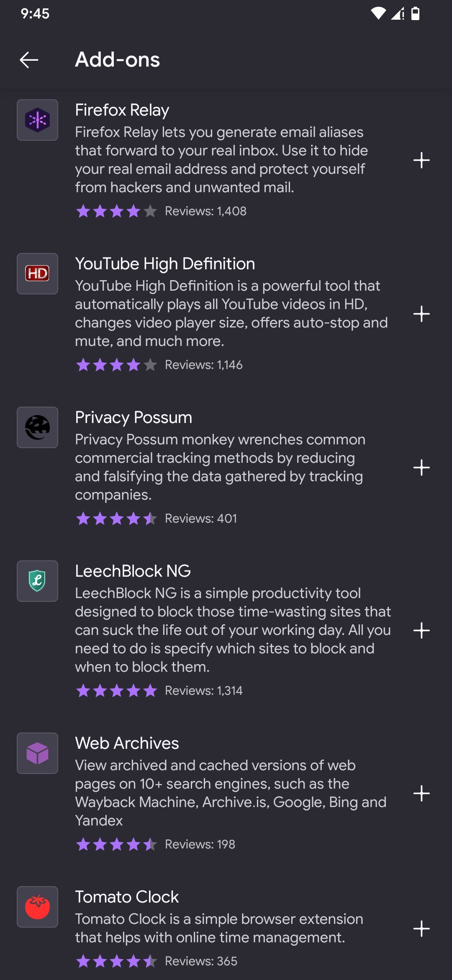The width and height of the screenshot is (452, 980).
Task: Tap the Tomato Clock reviews count
Action: pos(201,961)
